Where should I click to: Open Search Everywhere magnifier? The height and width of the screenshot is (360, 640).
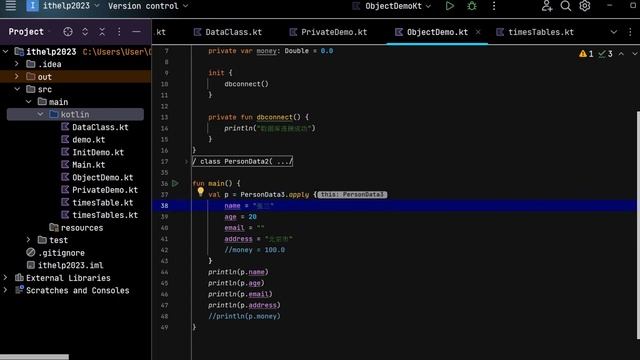pyautogui.click(x=566, y=6)
